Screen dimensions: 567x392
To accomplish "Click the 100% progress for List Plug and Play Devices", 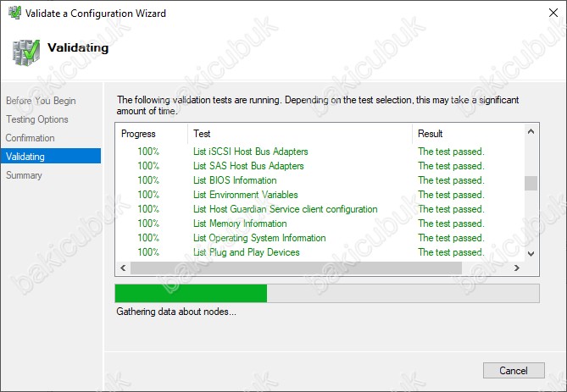I will (148, 252).
